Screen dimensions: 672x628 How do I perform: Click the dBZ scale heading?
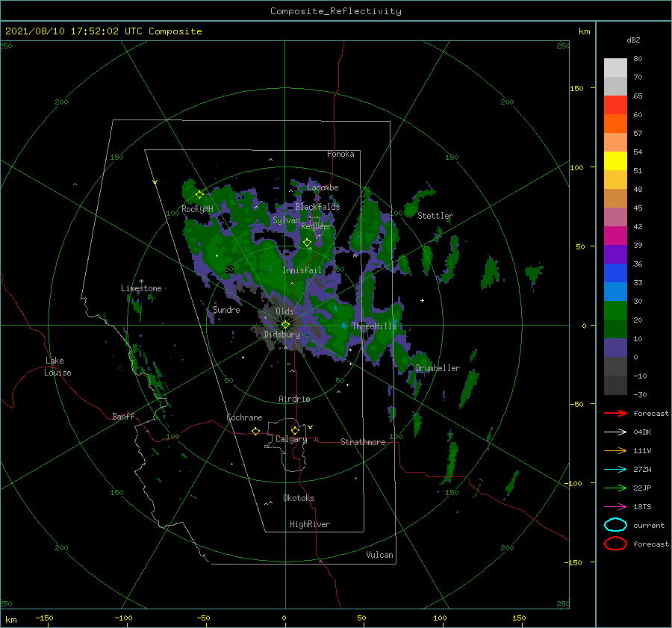[x=633, y=40]
